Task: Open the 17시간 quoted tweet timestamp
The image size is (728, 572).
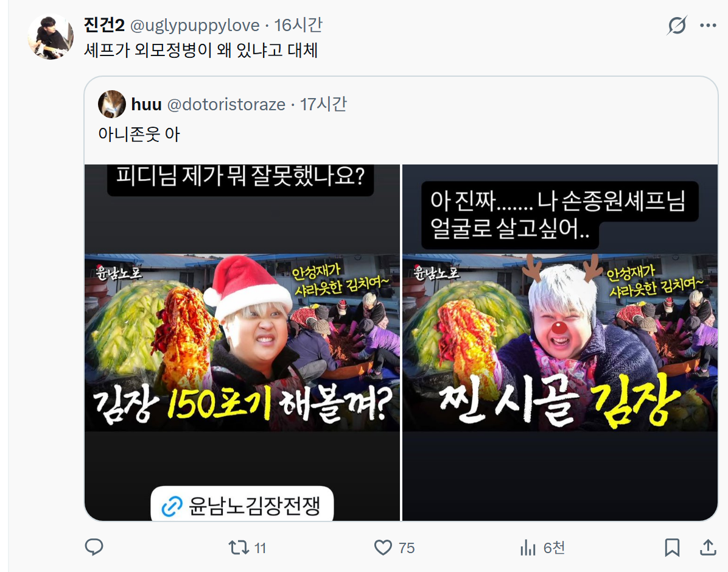Action: tap(323, 105)
